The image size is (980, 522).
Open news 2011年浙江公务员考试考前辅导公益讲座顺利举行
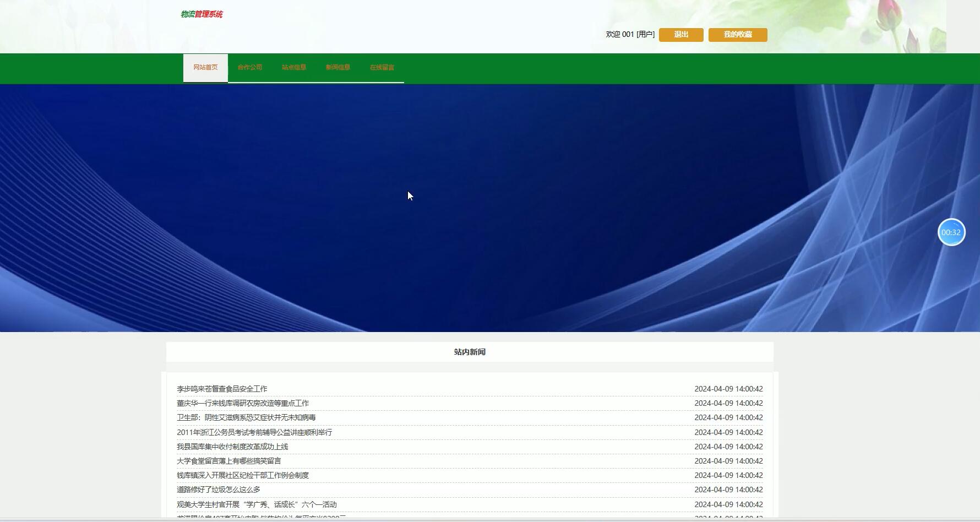coord(254,432)
